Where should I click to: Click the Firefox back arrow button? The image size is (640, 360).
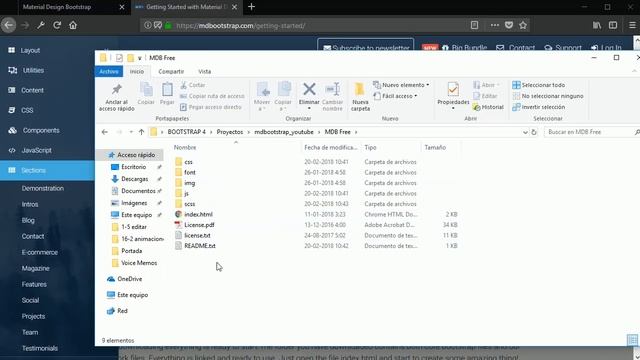coord(9,25)
